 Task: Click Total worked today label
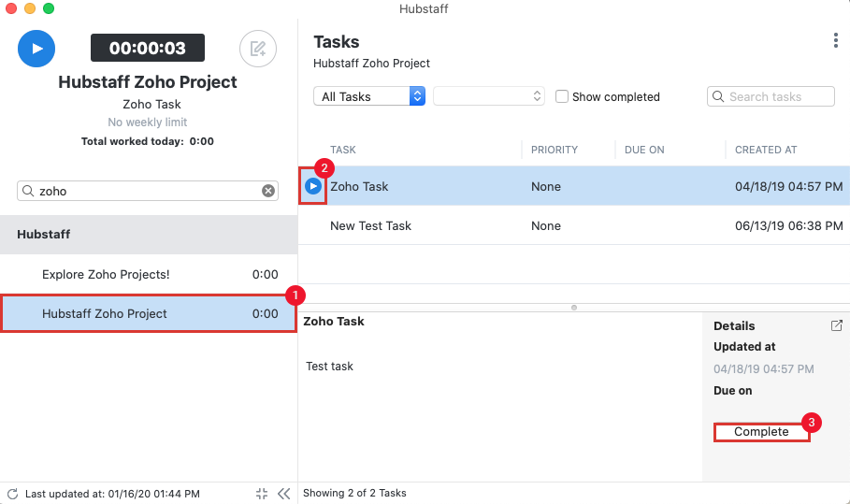[148, 141]
